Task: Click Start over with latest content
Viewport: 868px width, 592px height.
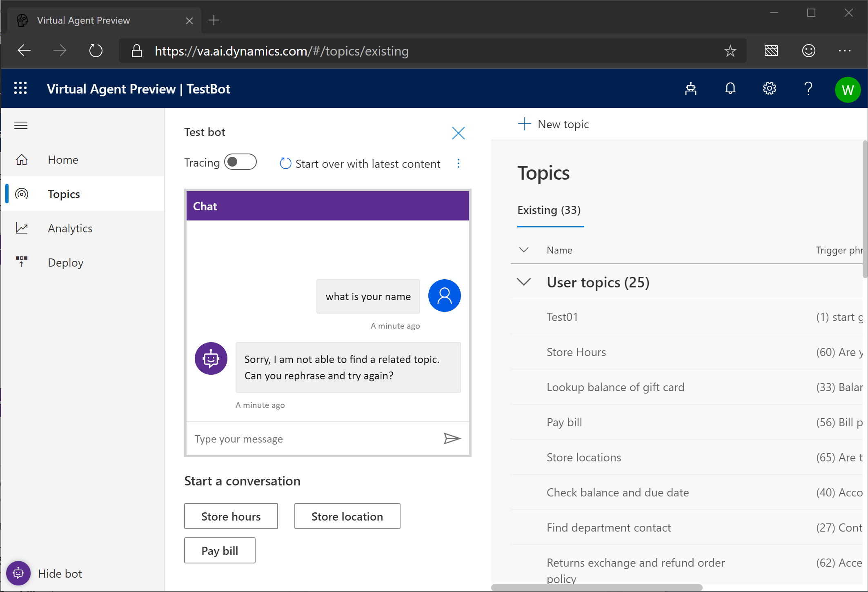Action: pyautogui.click(x=360, y=164)
